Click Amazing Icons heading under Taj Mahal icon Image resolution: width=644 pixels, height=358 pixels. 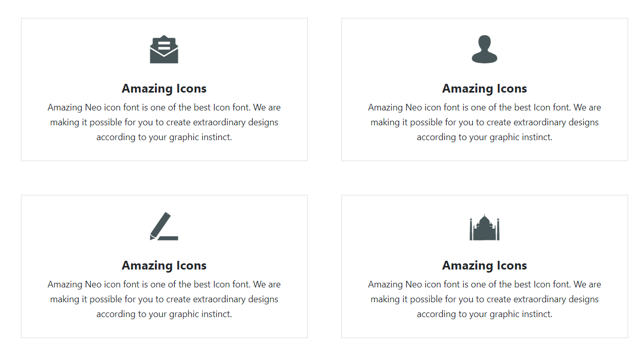point(485,265)
